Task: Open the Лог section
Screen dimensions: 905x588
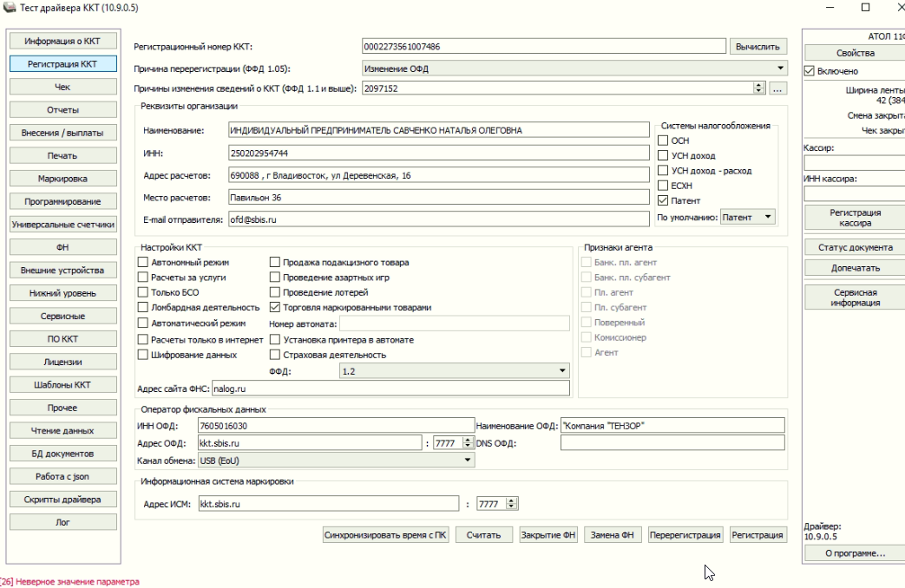Action: coord(62,522)
